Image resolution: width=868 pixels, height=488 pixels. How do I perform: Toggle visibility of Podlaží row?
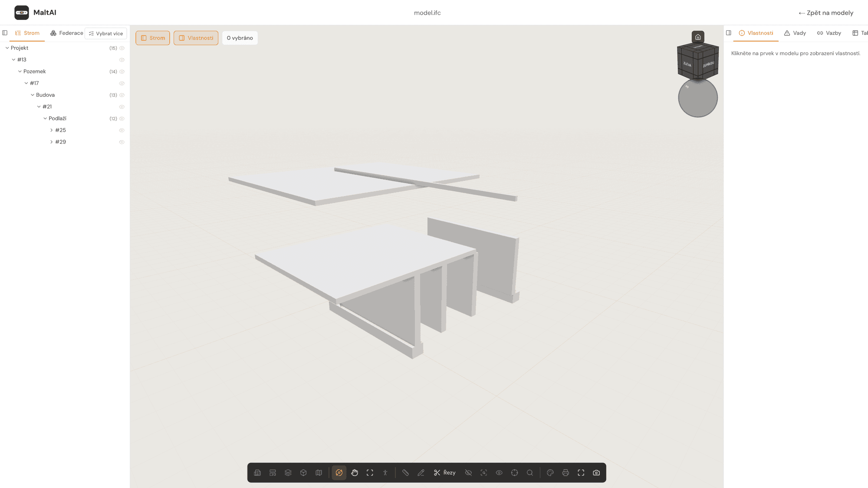click(x=122, y=118)
